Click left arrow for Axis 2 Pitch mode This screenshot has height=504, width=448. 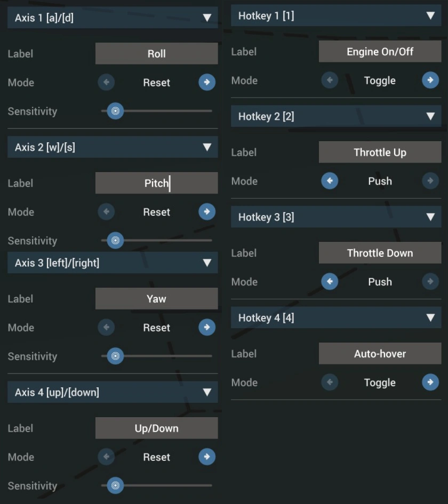(106, 212)
